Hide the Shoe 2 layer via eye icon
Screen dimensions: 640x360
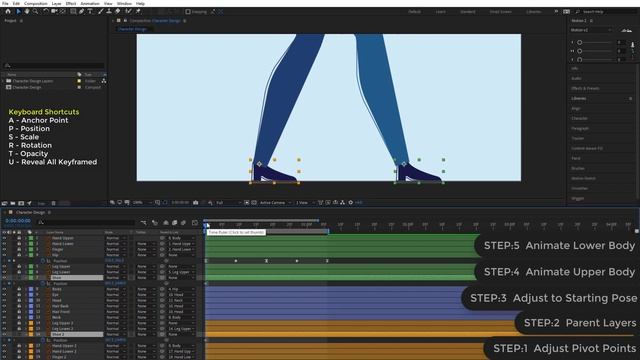click(x=4, y=334)
